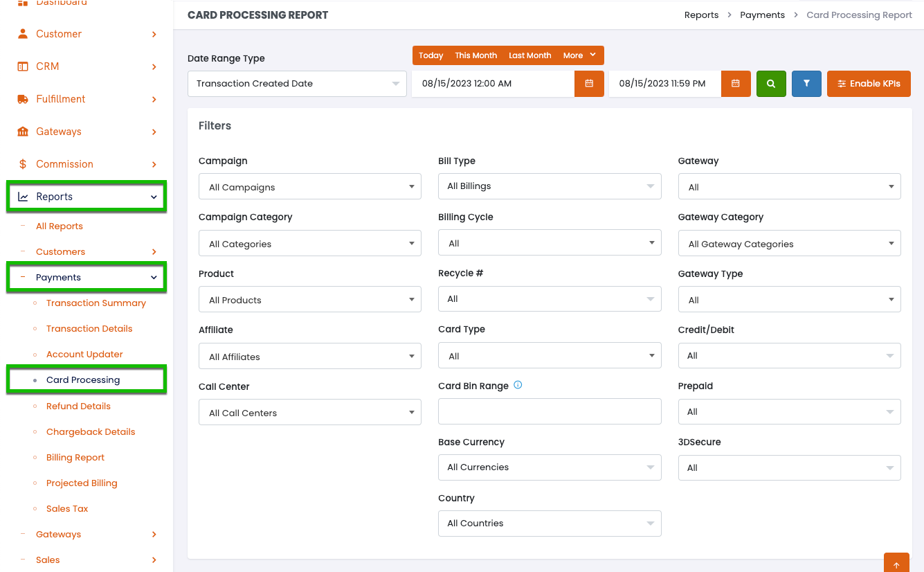The image size is (924, 572).
Task: Click the Fulfillment truck icon in sidebar
Action: tap(23, 99)
